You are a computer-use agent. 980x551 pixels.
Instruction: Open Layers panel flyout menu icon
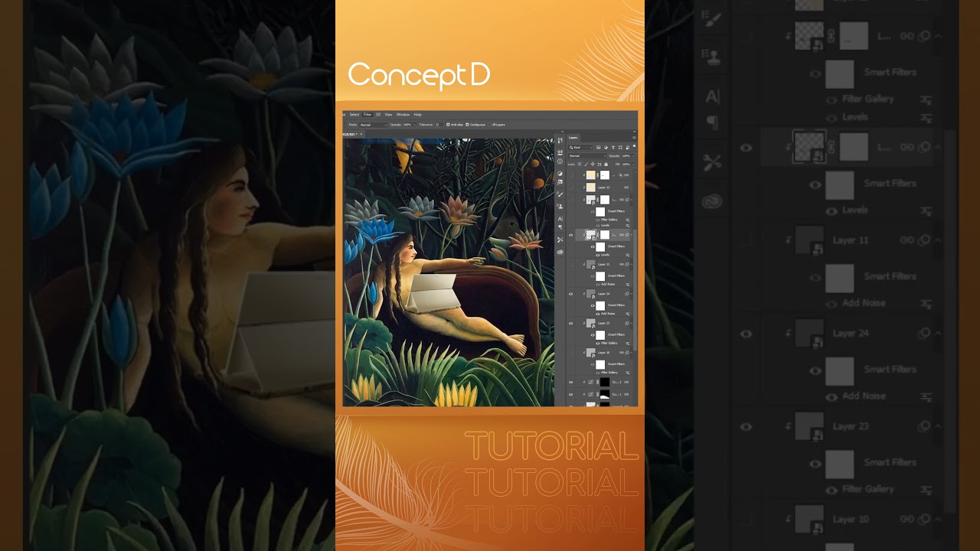[634, 138]
